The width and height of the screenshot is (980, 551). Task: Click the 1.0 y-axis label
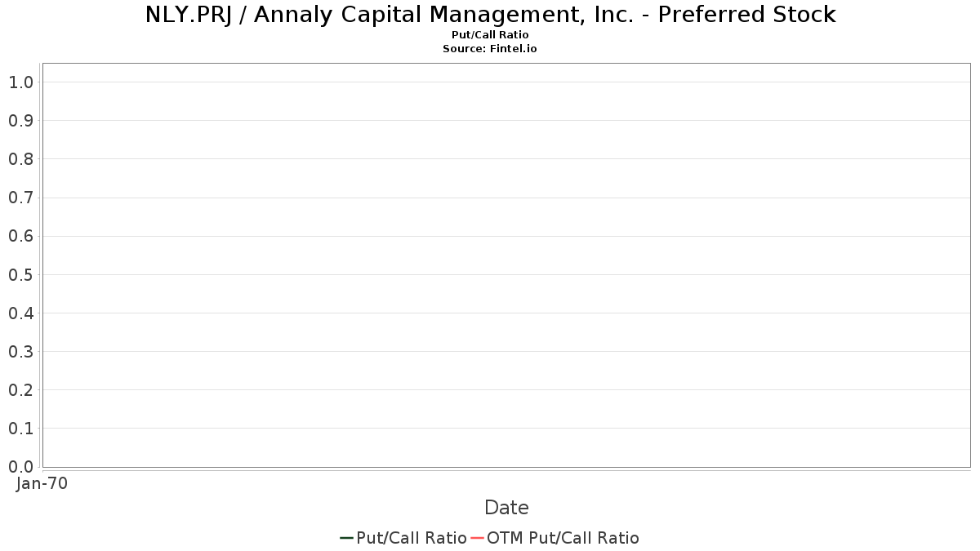[21, 82]
